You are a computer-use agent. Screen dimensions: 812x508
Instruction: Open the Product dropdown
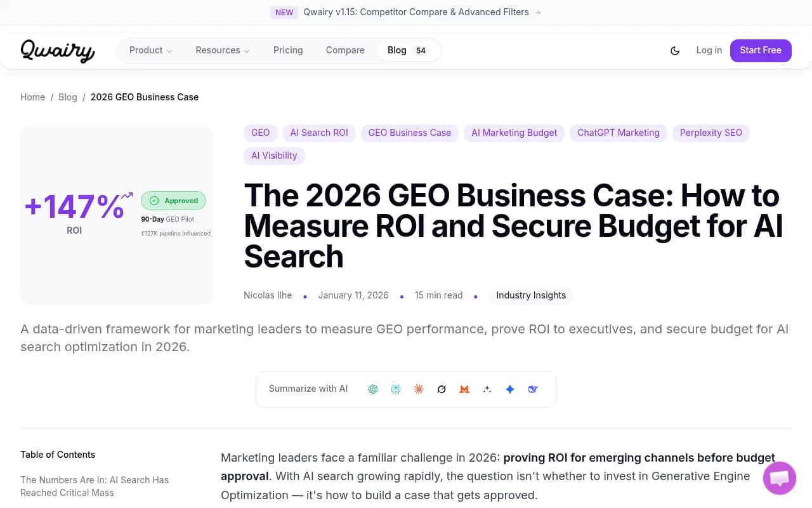coord(150,50)
